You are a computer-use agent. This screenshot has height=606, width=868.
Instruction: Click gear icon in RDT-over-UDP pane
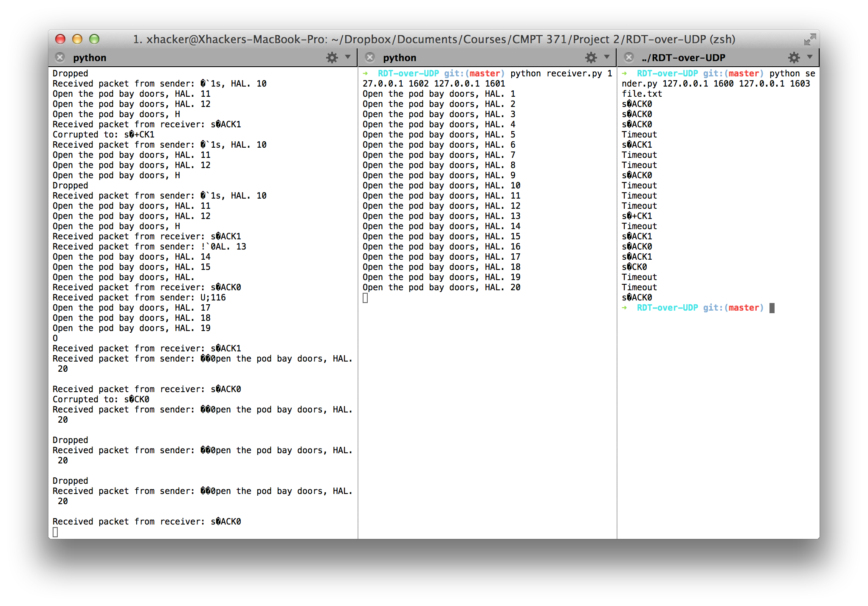pyautogui.click(x=794, y=57)
